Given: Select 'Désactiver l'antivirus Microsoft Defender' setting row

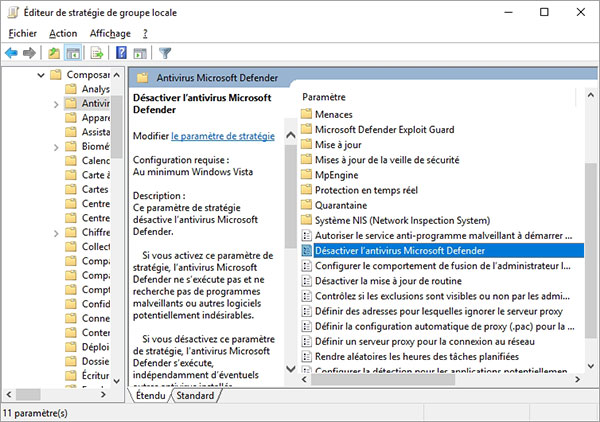Looking at the screenshot, I should [442, 251].
